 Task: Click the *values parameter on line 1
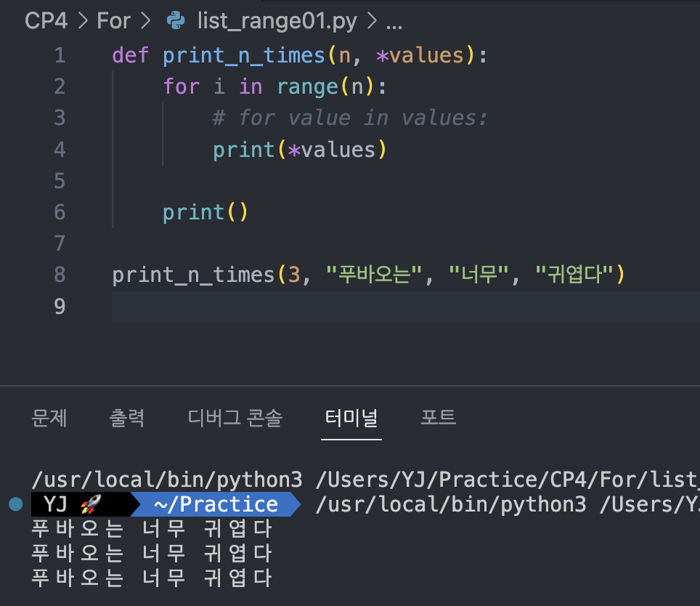pyautogui.click(x=420, y=55)
